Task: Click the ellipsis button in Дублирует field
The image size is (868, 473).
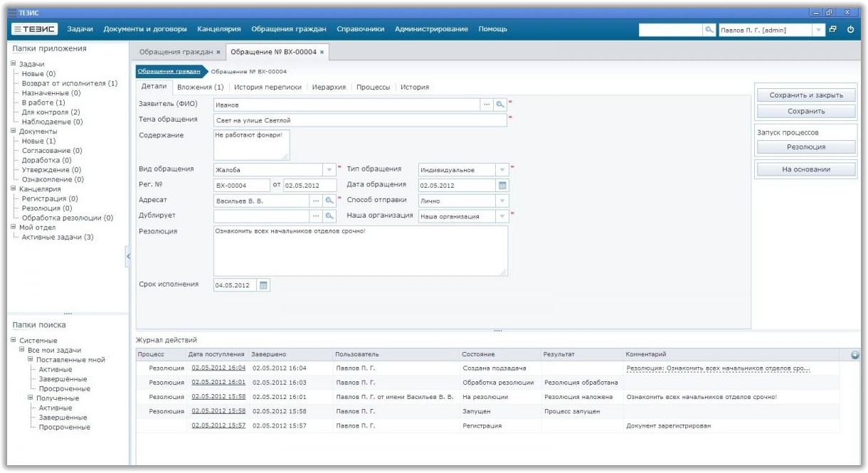Action: point(316,216)
